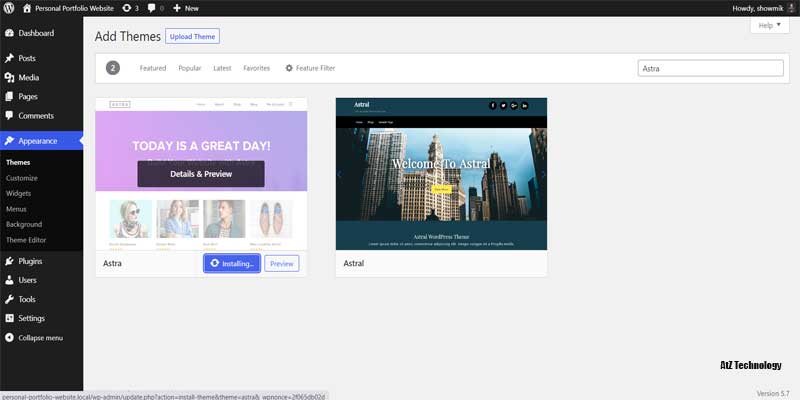
Task: Click the left slider arrow in Astral thumbnail
Action: click(340, 174)
